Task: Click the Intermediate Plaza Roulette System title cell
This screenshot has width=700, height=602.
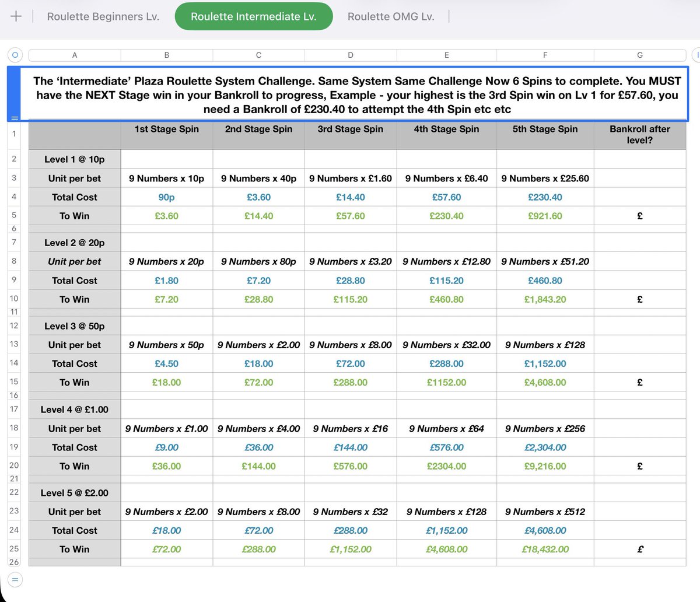Action: coord(353,95)
